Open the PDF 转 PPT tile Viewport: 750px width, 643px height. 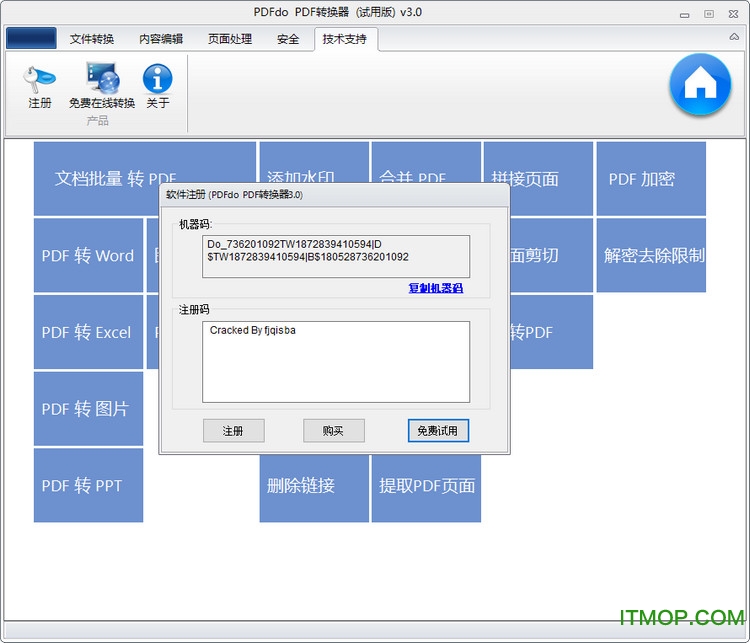(x=88, y=485)
